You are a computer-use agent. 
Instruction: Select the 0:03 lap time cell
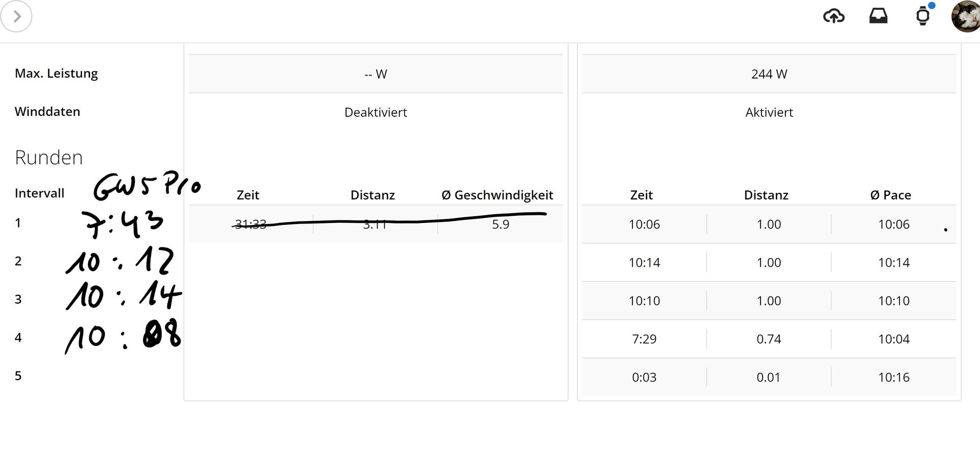[x=644, y=377]
